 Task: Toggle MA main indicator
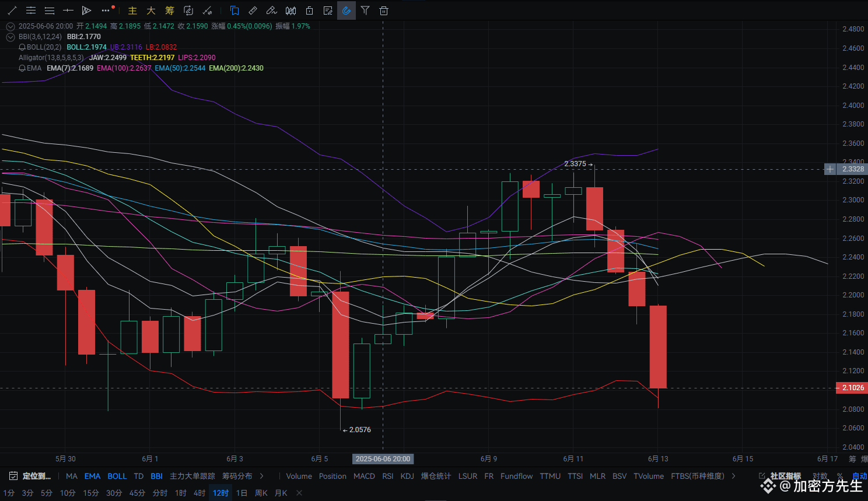click(x=72, y=476)
